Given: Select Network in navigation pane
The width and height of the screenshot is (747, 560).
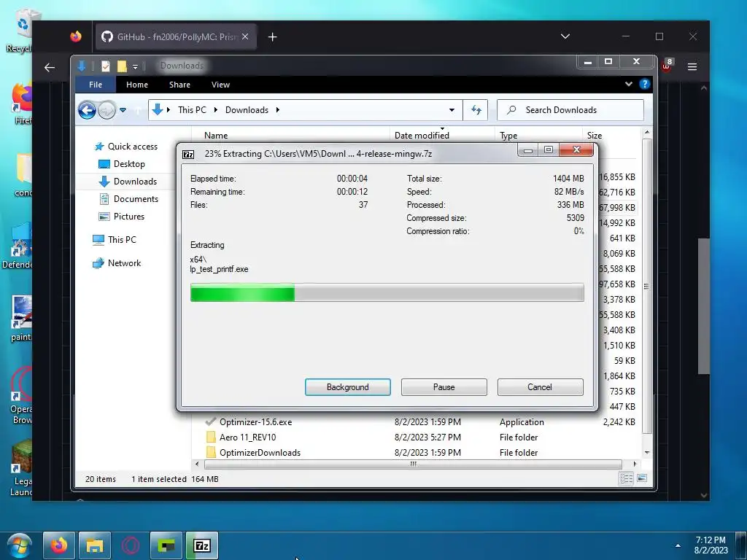Looking at the screenshot, I should [x=117, y=263].
